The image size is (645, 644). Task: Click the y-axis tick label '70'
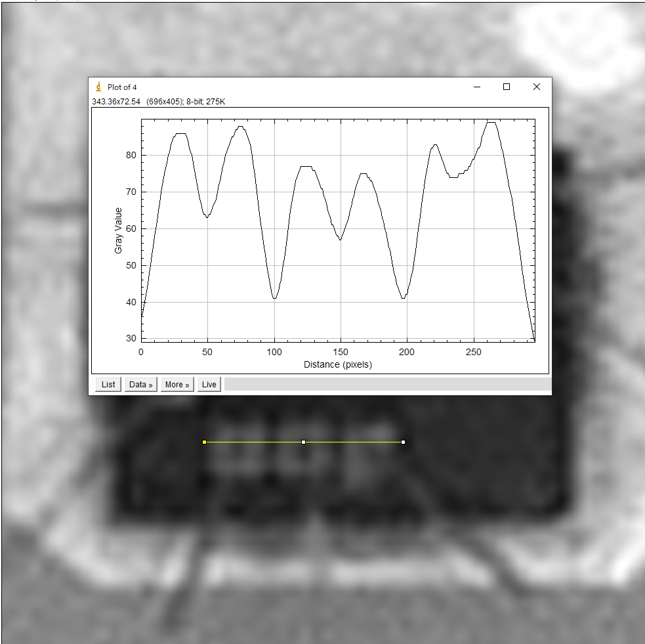131,192
